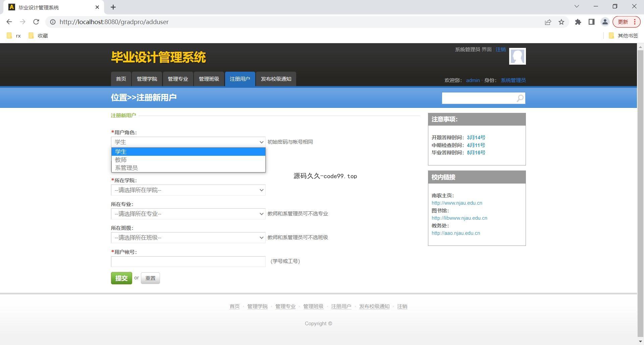Image resolution: width=644 pixels, height=345 pixels.
Task: Click footer link 首页
Action: click(234, 306)
